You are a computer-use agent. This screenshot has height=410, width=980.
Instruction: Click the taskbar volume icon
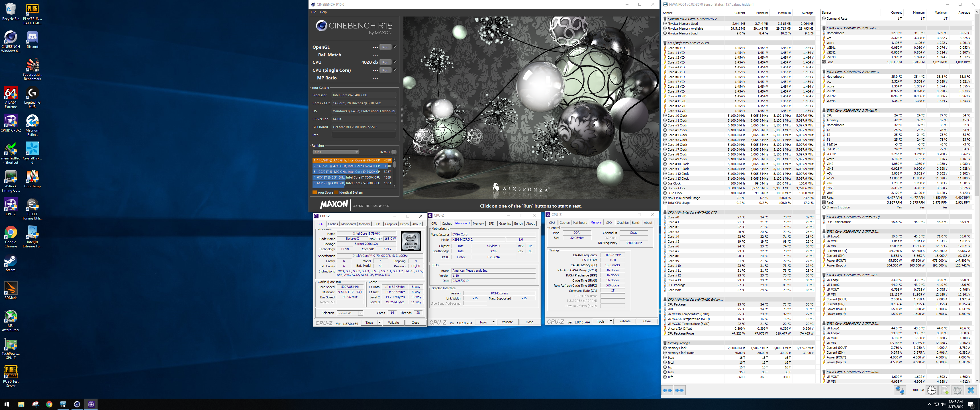943,404
